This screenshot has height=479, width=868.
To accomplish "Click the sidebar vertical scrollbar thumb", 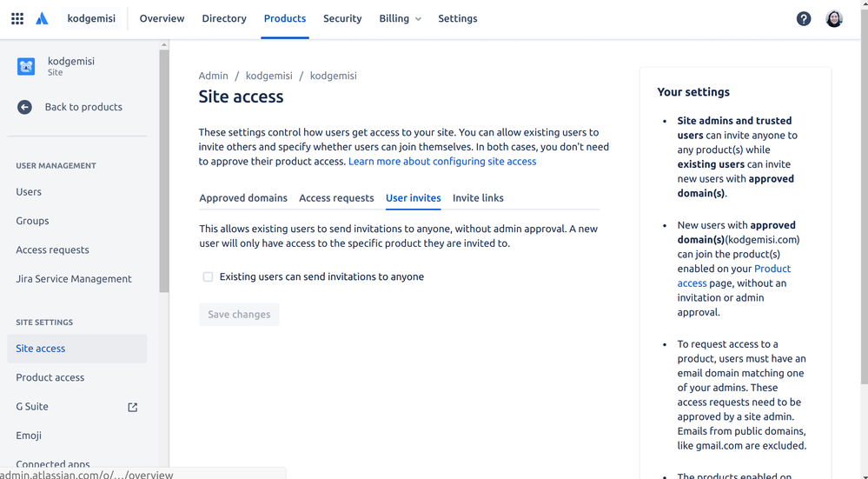I will click(164, 171).
